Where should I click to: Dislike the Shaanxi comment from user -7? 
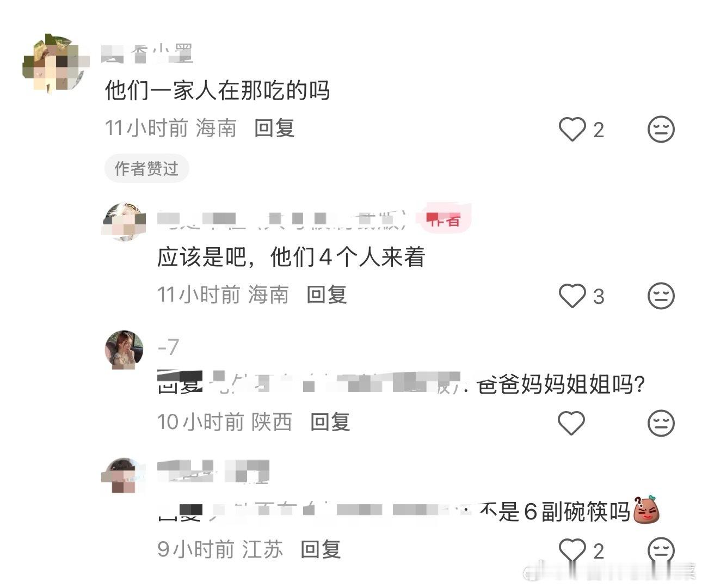click(661, 423)
